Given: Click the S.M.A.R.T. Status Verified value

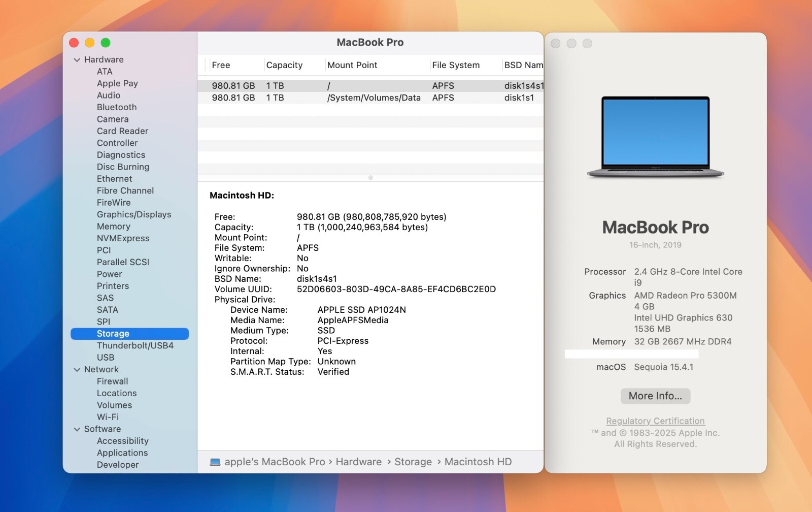Looking at the screenshot, I should [x=333, y=372].
